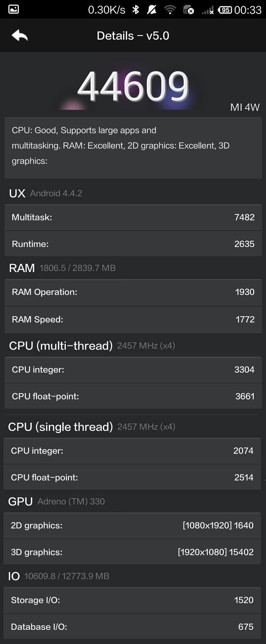Tap the Bluetooth status icon
Viewport: 266px width, 644px height.
(x=136, y=10)
